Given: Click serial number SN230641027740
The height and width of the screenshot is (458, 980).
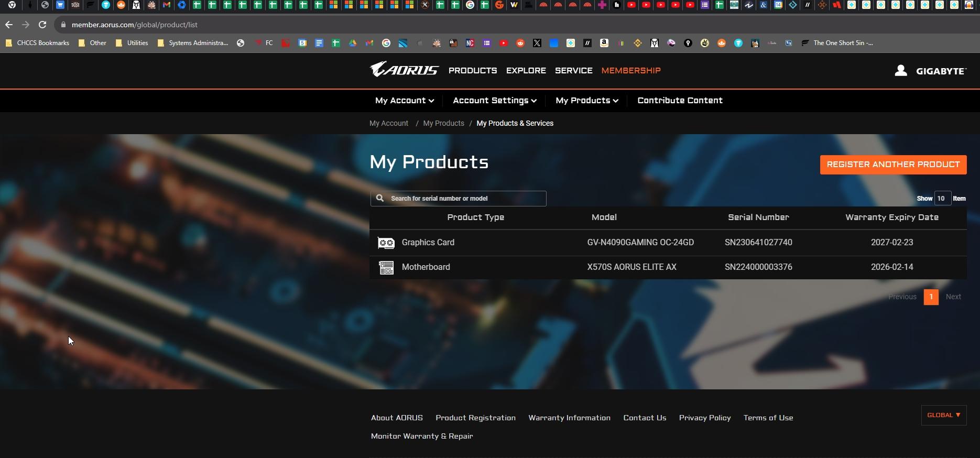Looking at the screenshot, I should tap(758, 243).
